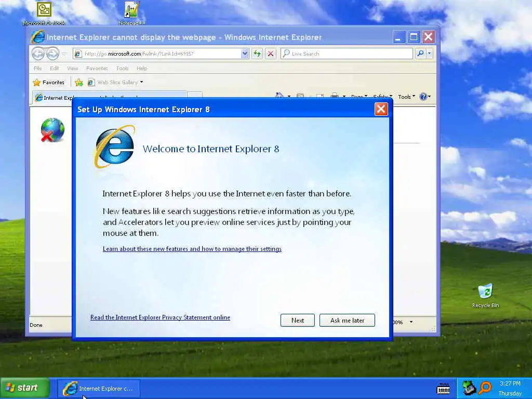Click the tray icon left of magnifier

(469, 388)
